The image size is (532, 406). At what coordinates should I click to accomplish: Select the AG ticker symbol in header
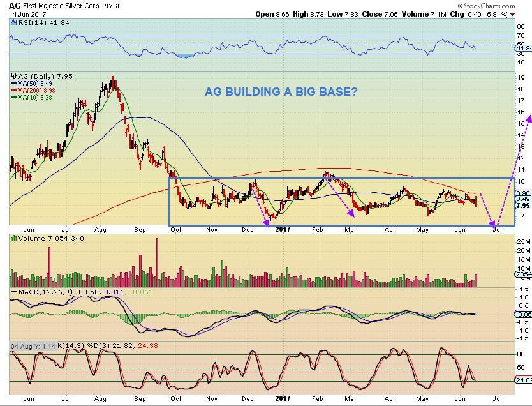[15, 6]
